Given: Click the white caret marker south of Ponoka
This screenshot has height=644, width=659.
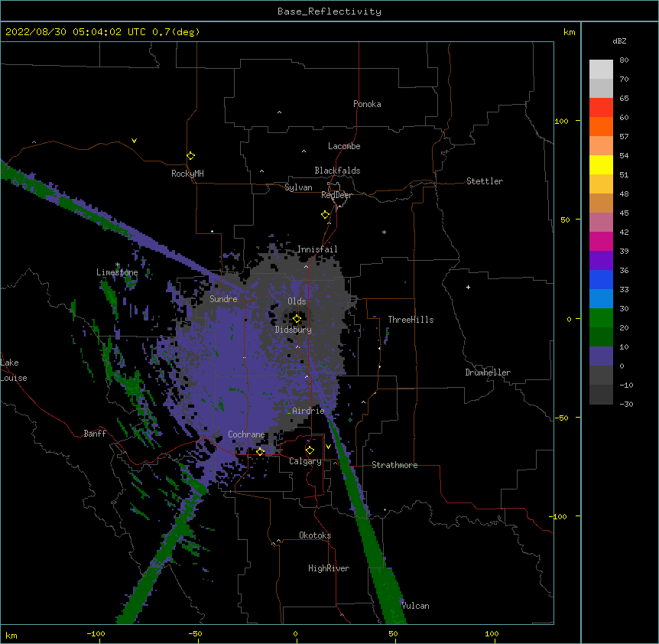Looking at the screenshot, I should point(280,112).
